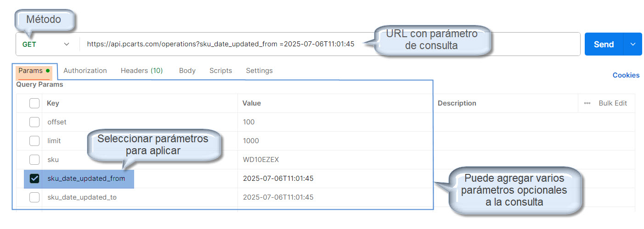Enable the offset parameter checkbox
Image resolution: width=644 pixels, height=229 pixels.
tap(34, 122)
